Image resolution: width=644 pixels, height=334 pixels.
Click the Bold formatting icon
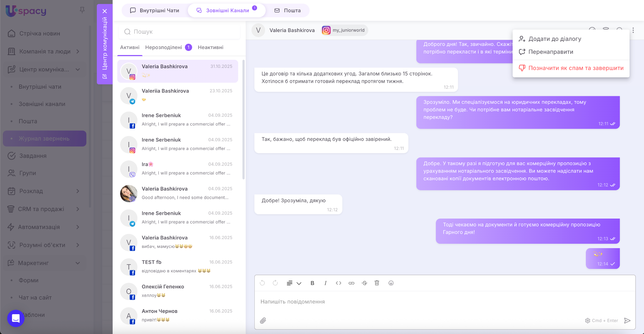point(312,283)
